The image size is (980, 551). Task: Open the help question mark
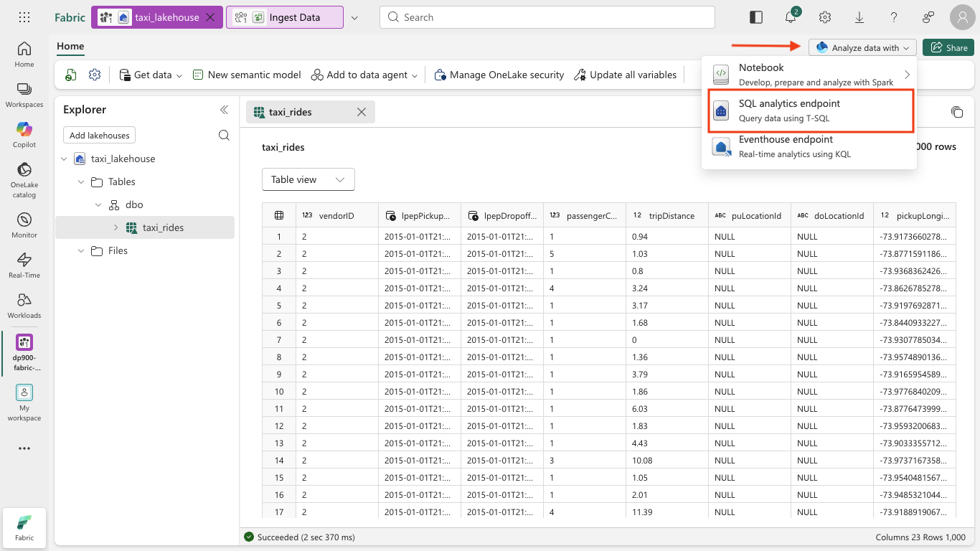pyautogui.click(x=894, y=17)
